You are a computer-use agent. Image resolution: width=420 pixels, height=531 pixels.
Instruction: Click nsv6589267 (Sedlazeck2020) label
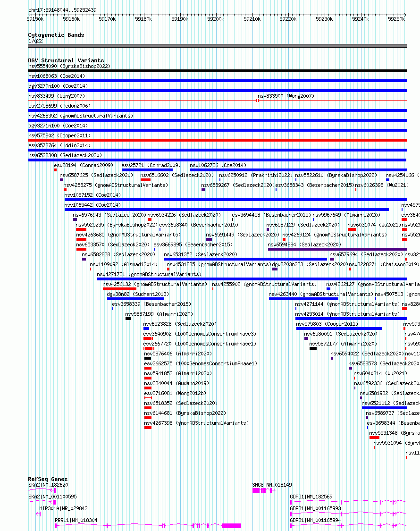pyautogui.click(x=238, y=185)
